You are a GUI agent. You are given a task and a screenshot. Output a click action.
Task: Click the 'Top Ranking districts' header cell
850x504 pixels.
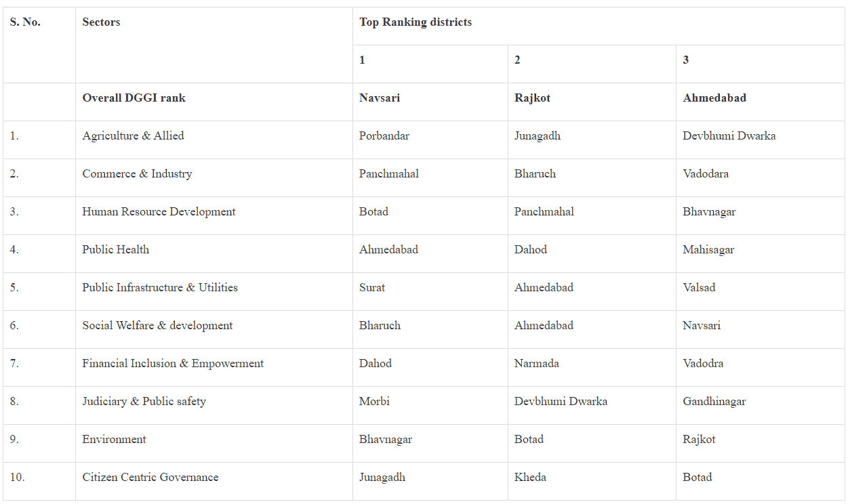(x=599, y=26)
